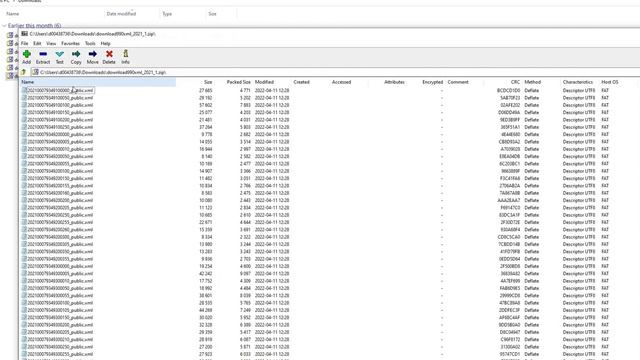Click the Extract toolbar icon
640x360 pixels.
pos(43,57)
